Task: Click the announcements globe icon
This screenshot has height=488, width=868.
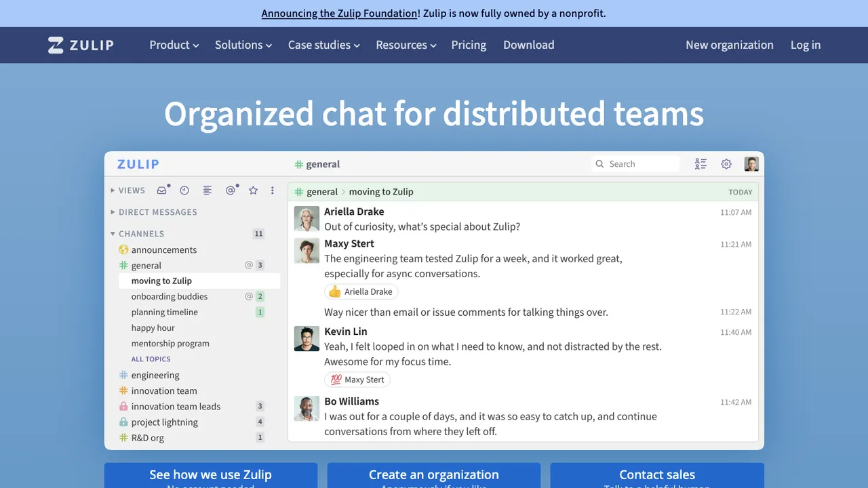Action: pos(123,249)
